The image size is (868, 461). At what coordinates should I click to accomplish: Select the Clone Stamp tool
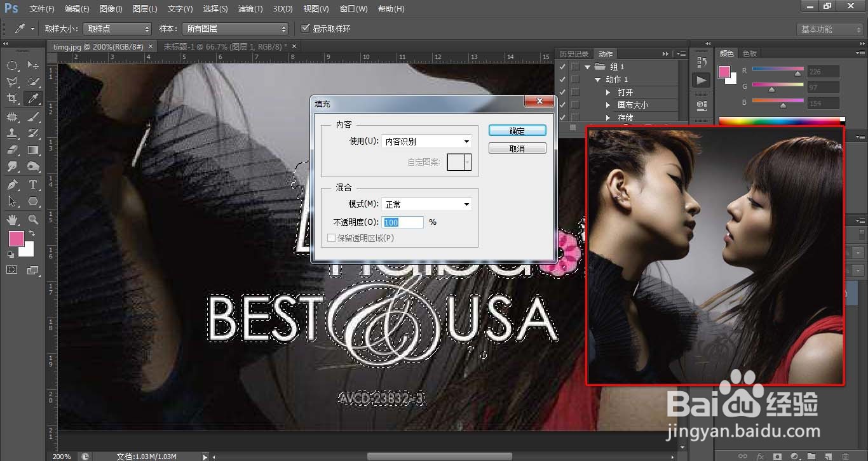point(12,133)
